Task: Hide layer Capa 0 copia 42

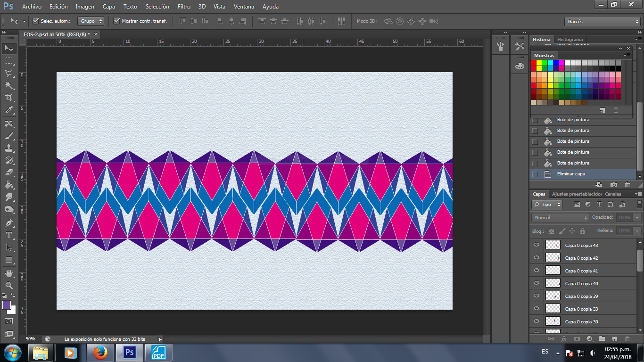Action: click(x=536, y=258)
